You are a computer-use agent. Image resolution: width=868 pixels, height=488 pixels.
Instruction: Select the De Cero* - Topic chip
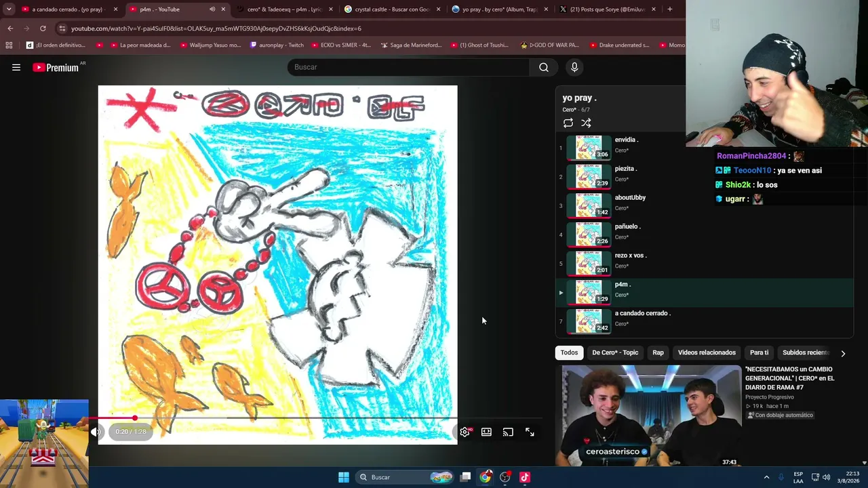(x=615, y=352)
